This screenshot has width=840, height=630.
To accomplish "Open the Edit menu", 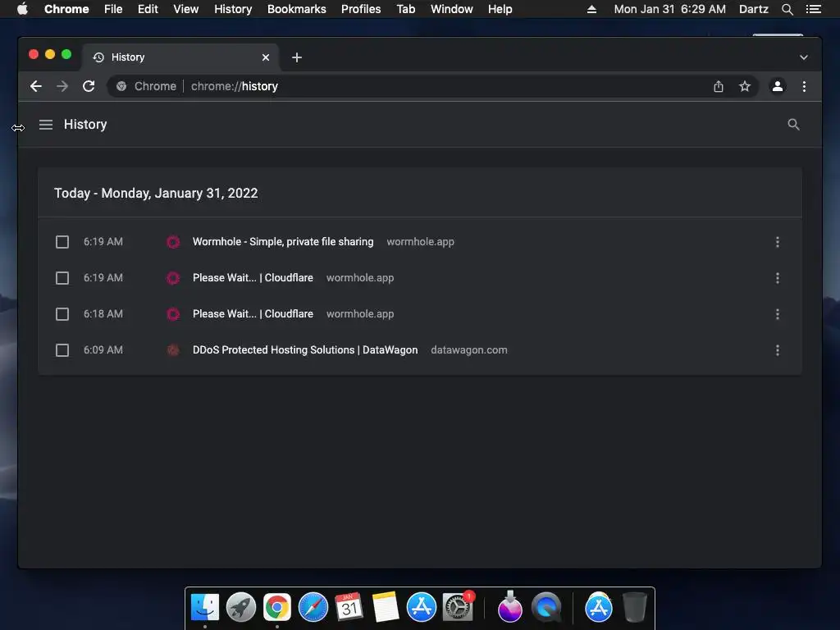I will 148,9.
